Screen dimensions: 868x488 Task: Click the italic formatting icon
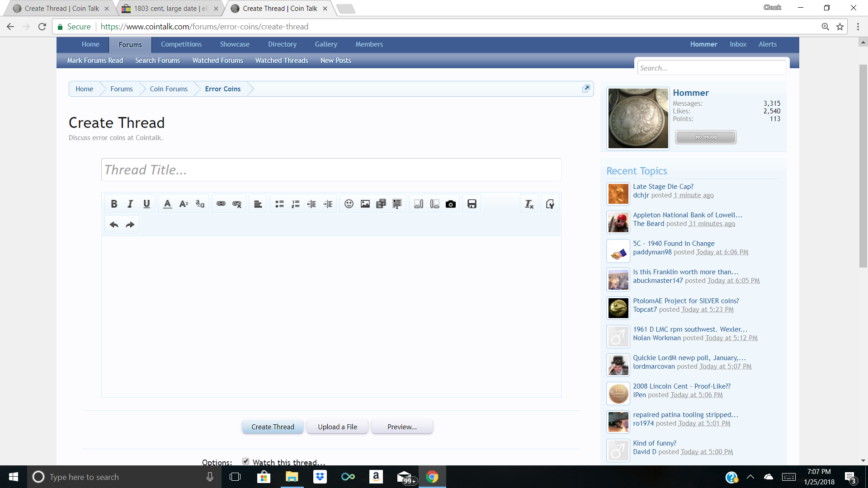point(130,204)
